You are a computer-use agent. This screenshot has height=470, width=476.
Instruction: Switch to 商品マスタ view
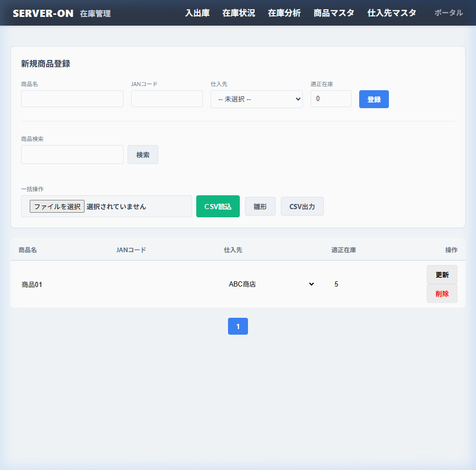[x=334, y=13]
